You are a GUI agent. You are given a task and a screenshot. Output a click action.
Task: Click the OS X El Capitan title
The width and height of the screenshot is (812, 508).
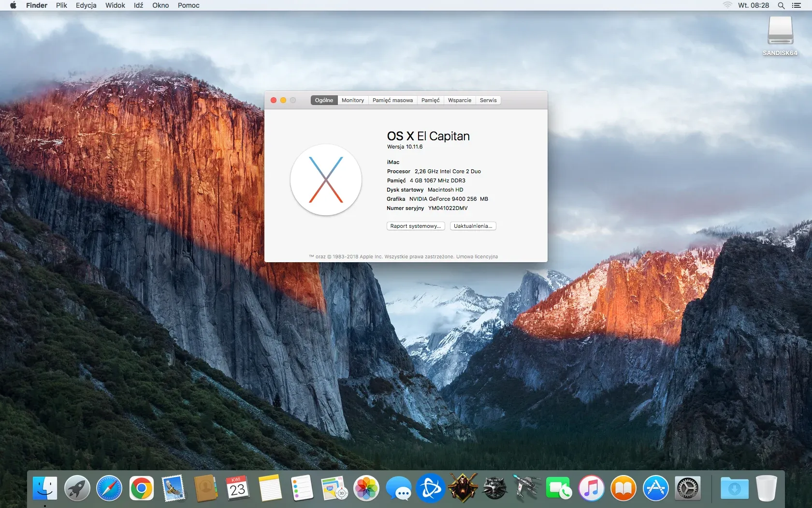(x=428, y=136)
